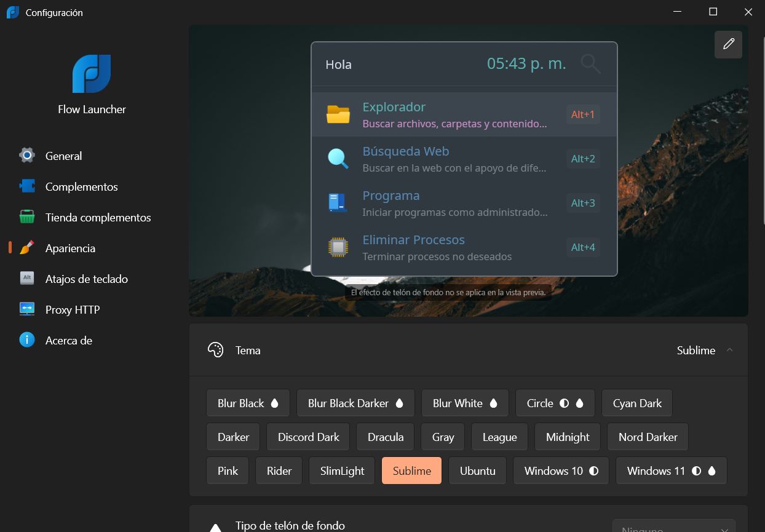Click the General gear icon
Screen dimensions: 765x532
point(27,156)
